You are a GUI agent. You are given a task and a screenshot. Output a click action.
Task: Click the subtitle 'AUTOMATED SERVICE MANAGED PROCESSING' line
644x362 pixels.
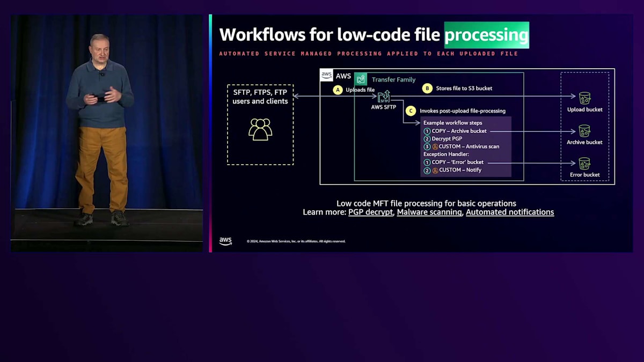[369, 54]
